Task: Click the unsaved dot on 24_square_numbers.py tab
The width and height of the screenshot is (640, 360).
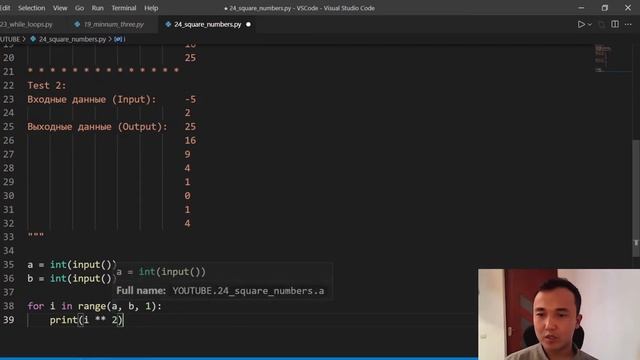Action: pyautogui.click(x=248, y=24)
